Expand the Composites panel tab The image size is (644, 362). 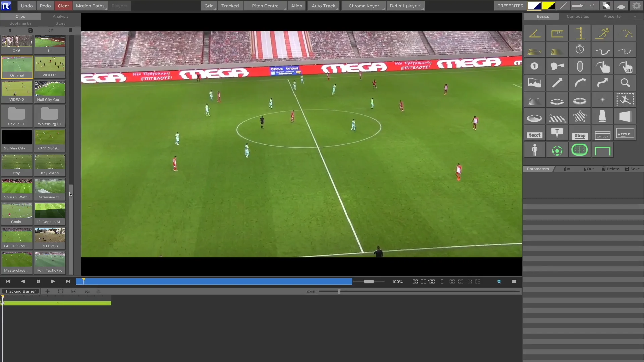pyautogui.click(x=578, y=16)
